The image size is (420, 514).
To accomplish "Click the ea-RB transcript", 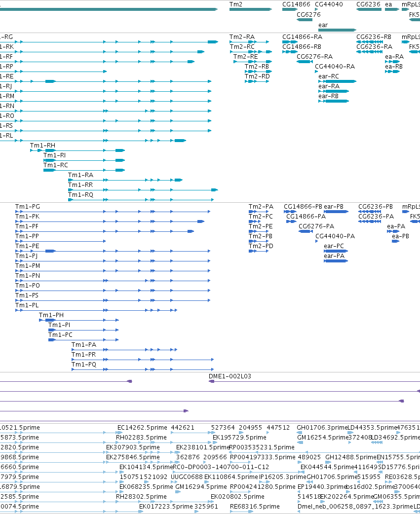I will click(x=392, y=72).
